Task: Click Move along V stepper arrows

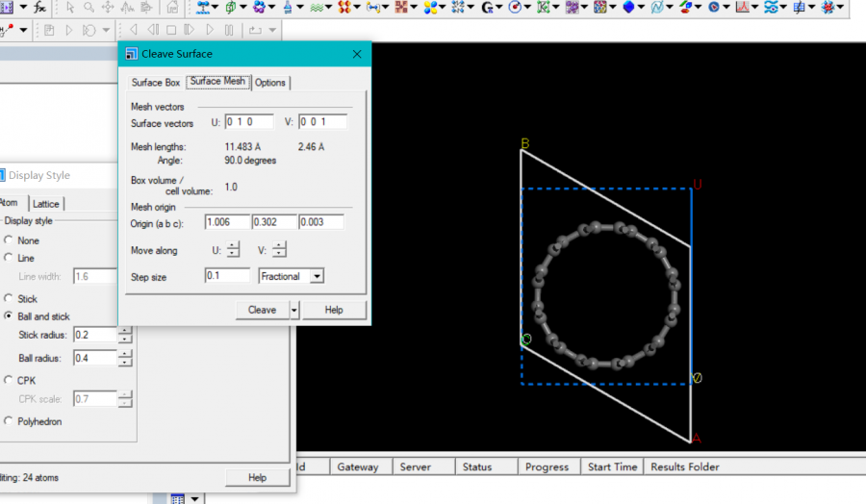Action: click(x=279, y=249)
